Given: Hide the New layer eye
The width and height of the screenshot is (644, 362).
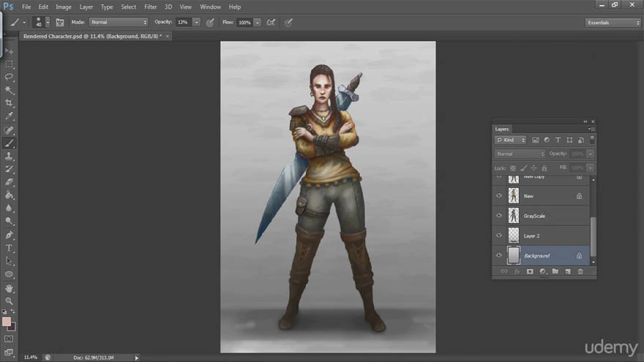Looking at the screenshot, I should tap(499, 196).
